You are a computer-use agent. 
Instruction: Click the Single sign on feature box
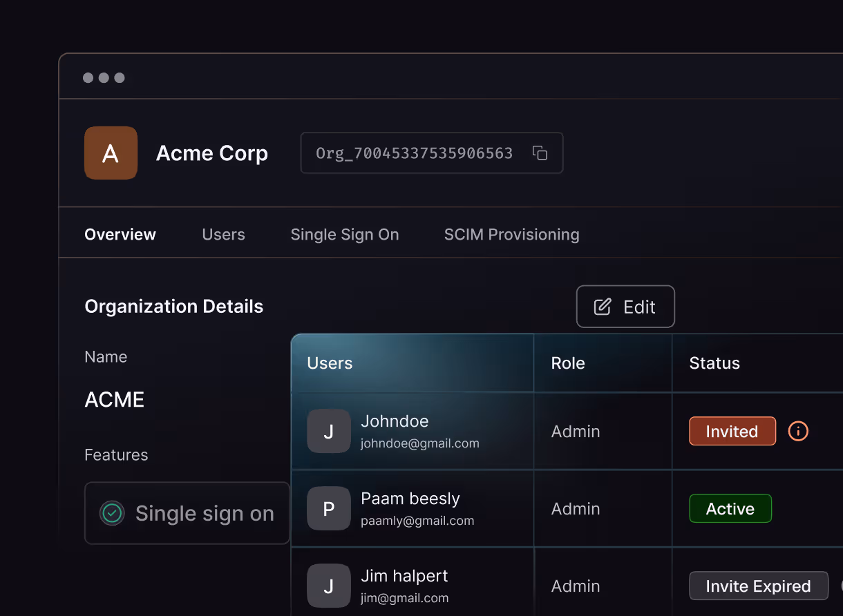[187, 513]
